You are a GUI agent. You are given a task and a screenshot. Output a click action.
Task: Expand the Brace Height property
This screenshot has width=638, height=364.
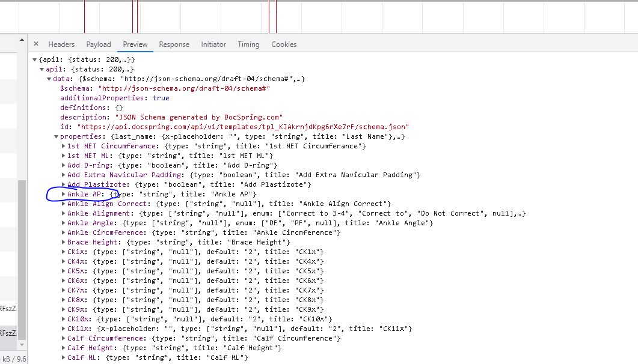(x=63, y=242)
